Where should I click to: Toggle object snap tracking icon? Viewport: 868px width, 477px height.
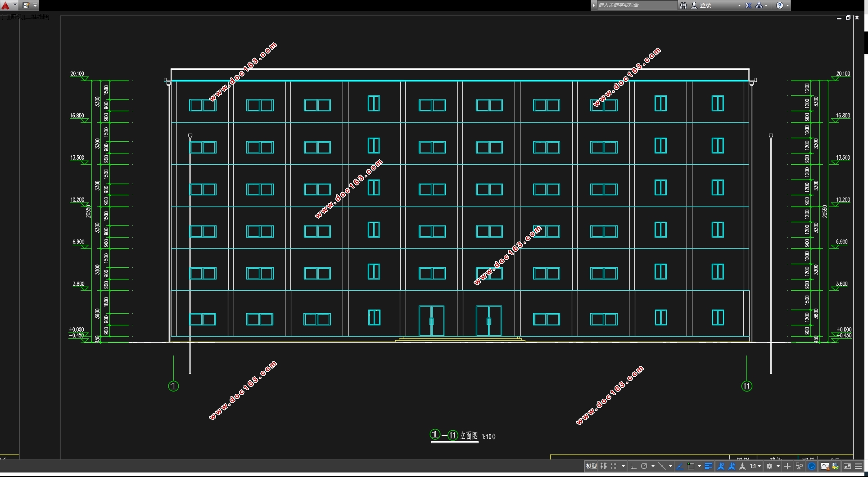pyautogui.click(x=680, y=466)
